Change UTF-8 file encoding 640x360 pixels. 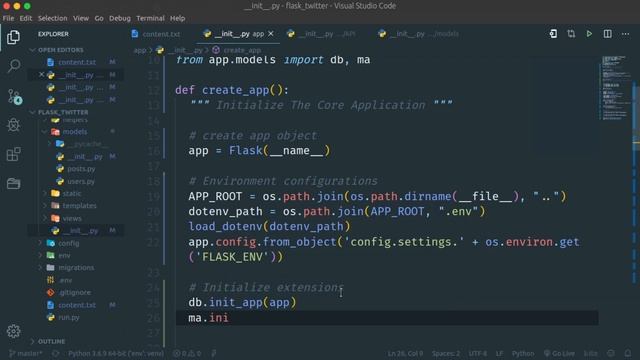tap(478, 353)
